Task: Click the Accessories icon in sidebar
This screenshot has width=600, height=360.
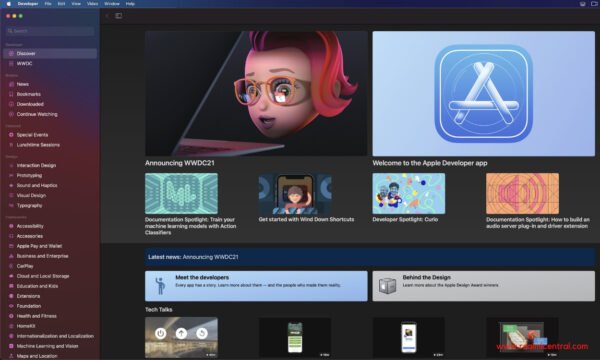Action: [11, 236]
